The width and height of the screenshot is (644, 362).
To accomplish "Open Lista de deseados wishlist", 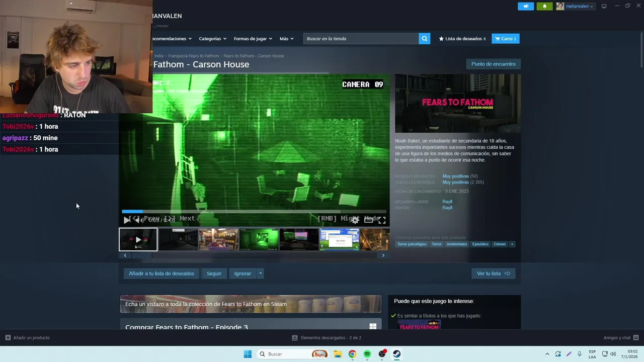I will (x=462, y=39).
